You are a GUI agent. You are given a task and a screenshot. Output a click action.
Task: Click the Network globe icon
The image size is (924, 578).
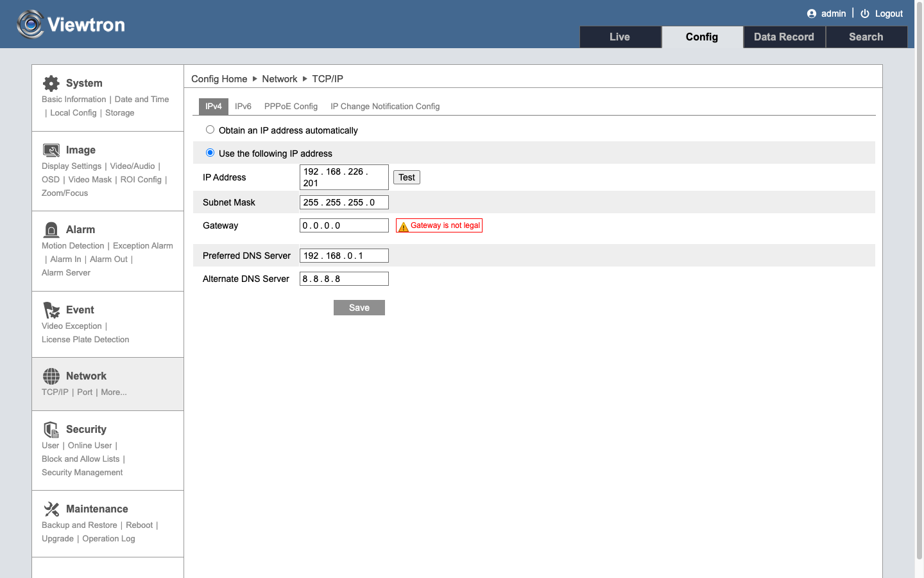tap(51, 376)
